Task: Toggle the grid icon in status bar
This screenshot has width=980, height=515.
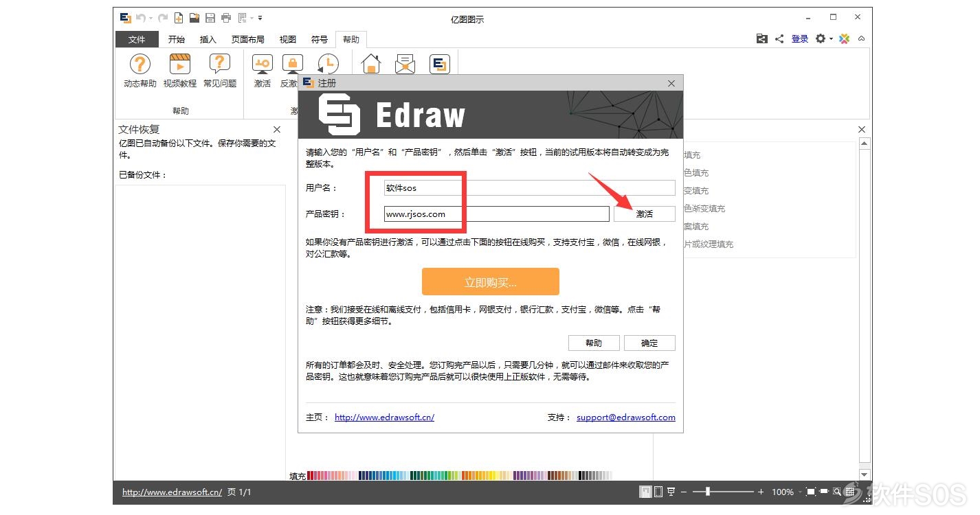Action: (850, 492)
